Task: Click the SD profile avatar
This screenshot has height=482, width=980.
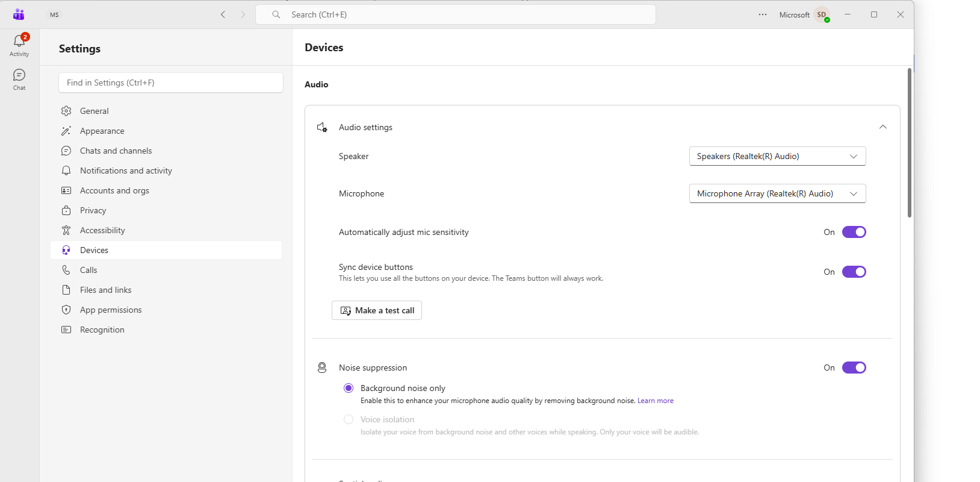Action: coord(822,14)
